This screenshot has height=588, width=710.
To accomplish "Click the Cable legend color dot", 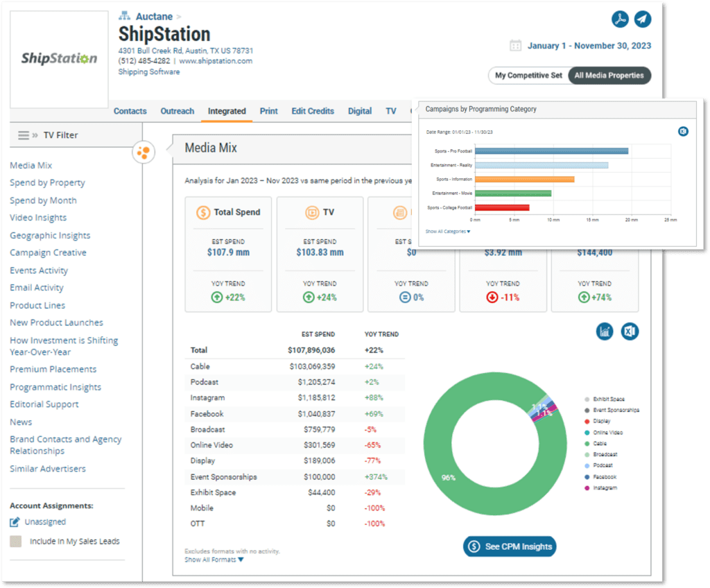I will 587,444.
